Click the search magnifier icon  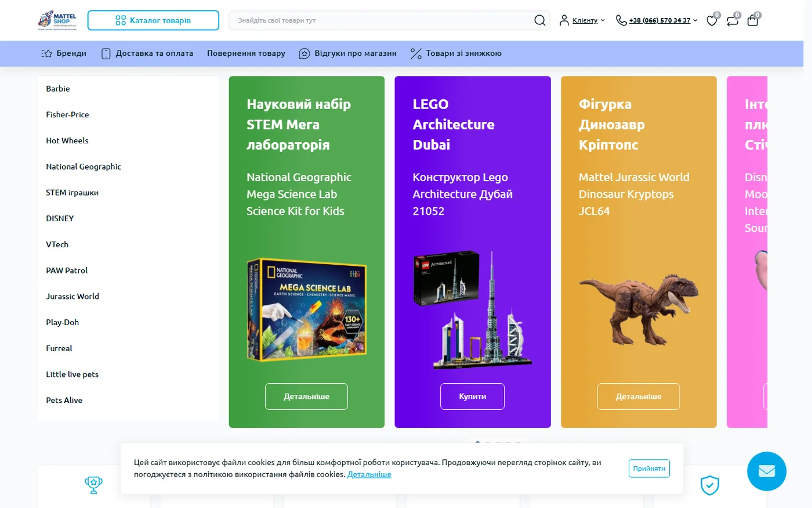tap(539, 20)
